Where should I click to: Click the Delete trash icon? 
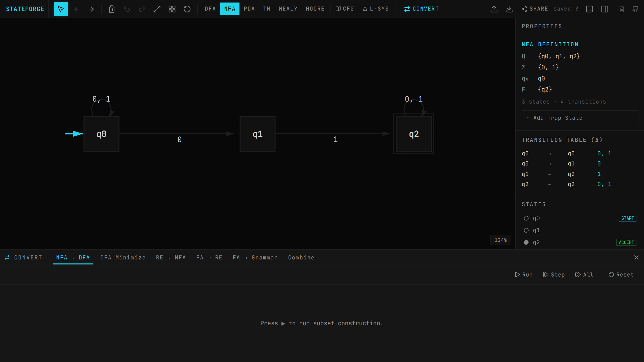111,9
